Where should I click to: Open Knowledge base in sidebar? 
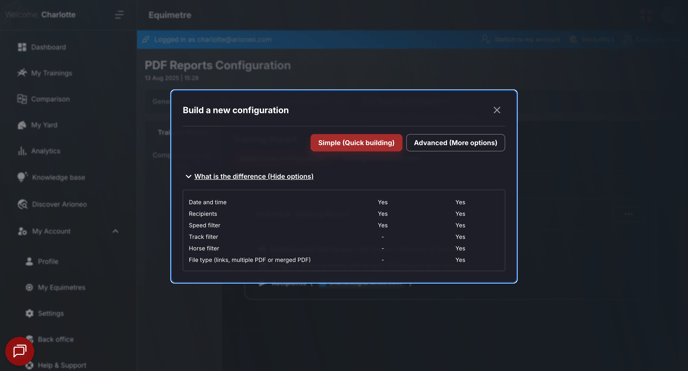58,177
